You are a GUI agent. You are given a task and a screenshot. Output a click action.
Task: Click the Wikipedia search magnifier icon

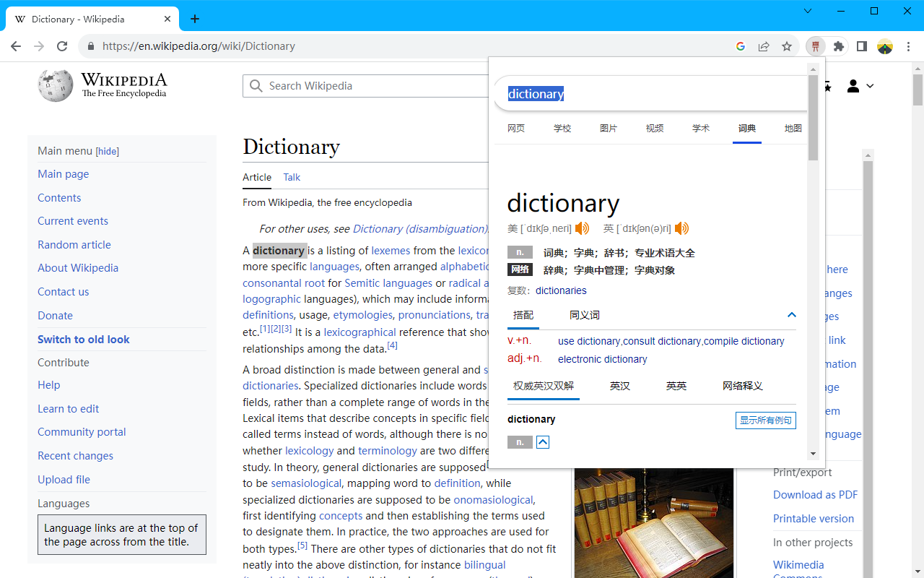(256, 86)
